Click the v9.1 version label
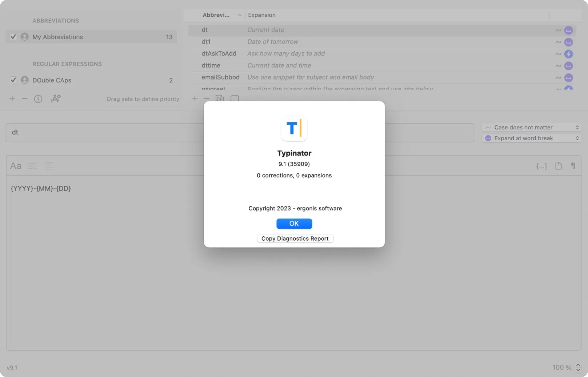The image size is (588, 377). 12,368
